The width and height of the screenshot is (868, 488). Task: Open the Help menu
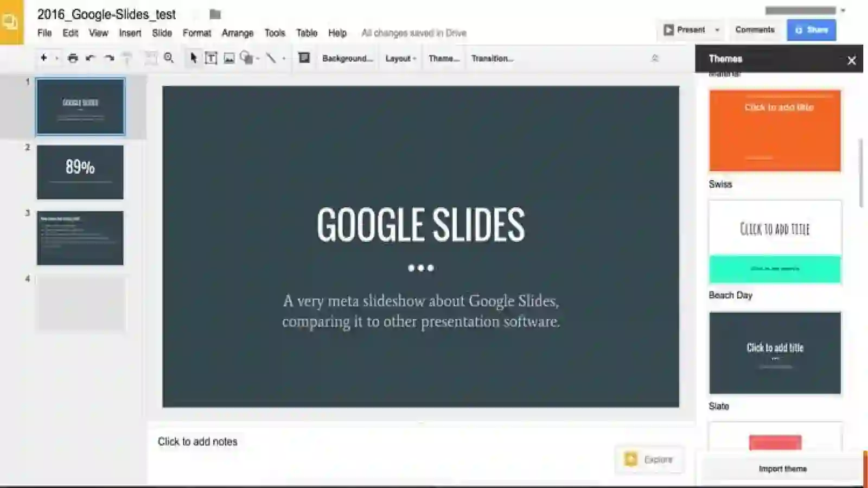pyautogui.click(x=337, y=33)
